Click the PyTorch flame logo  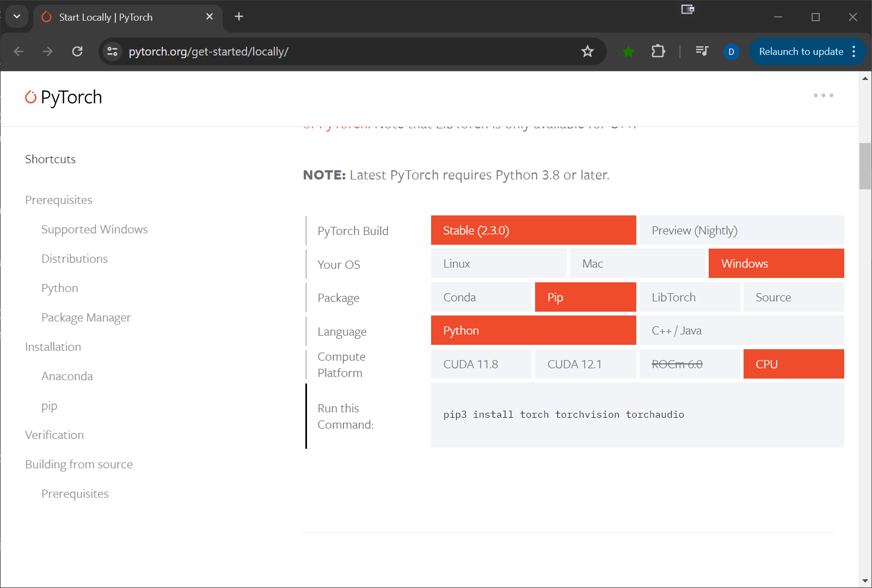pos(31,97)
